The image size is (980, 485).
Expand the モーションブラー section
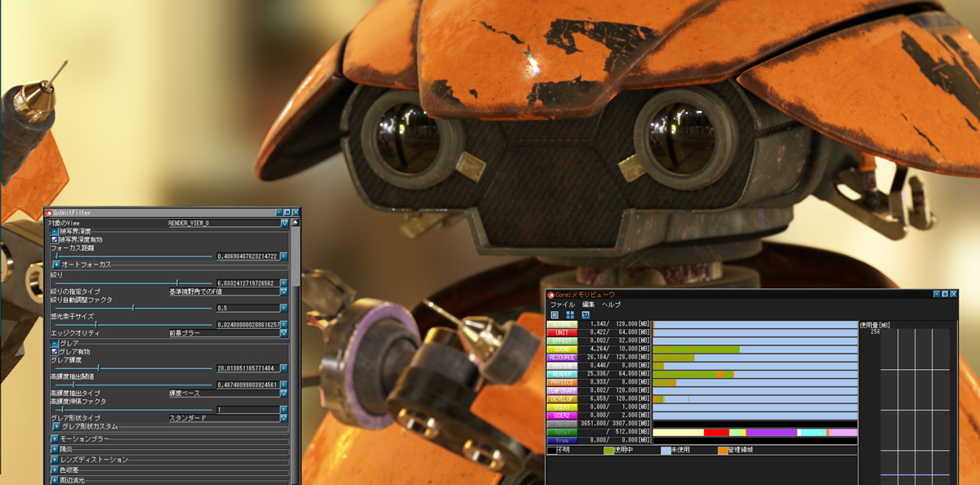pyautogui.click(x=55, y=438)
